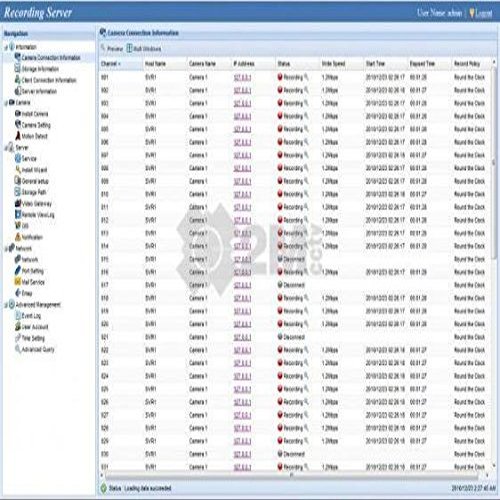Click the Storage Path icon

(x=18, y=192)
